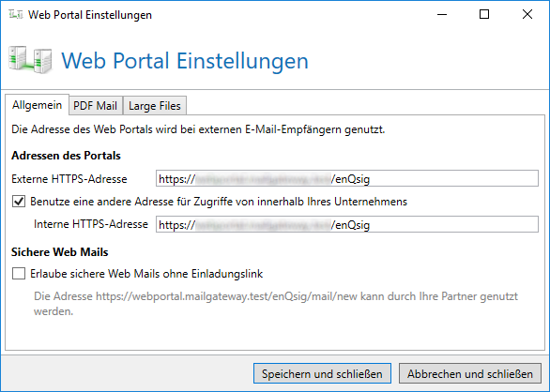
Task: Select the Allgemein tab
Action: click(x=37, y=105)
